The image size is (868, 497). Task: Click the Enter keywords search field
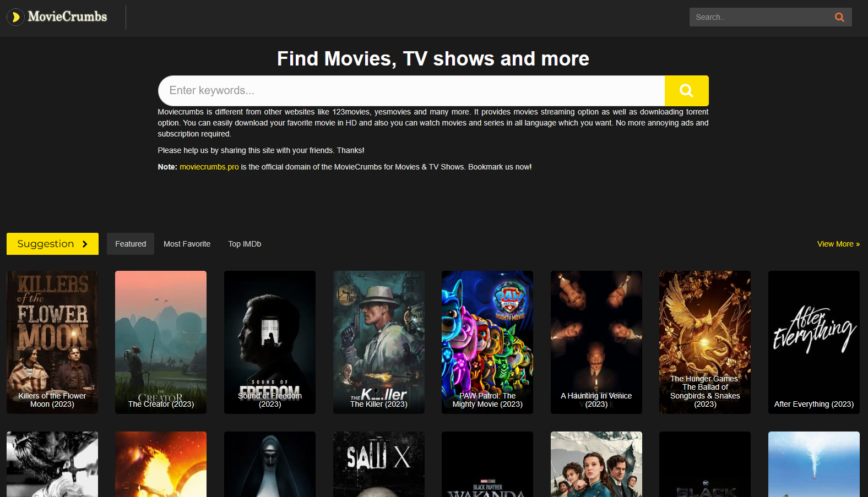point(411,91)
